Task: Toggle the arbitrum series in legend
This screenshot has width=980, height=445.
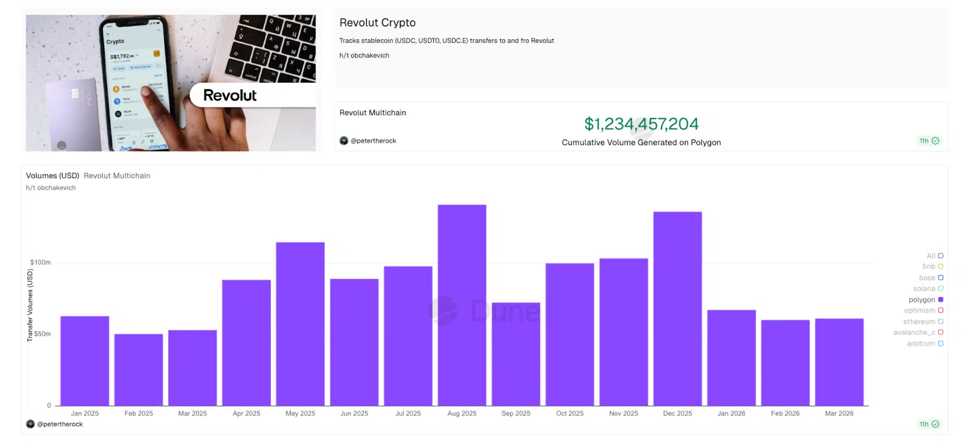Action: pyautogui.click(x=925, y=343)
